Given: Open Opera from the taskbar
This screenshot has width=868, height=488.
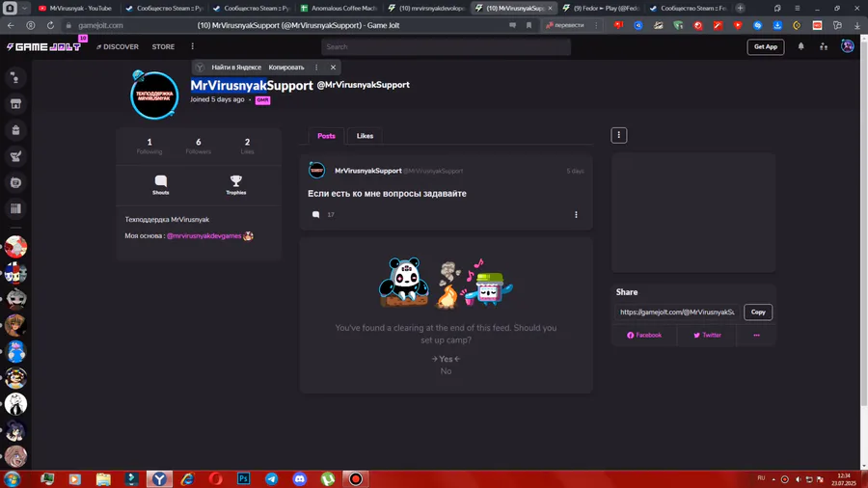Looking at the screenshot, I should 215,479.
